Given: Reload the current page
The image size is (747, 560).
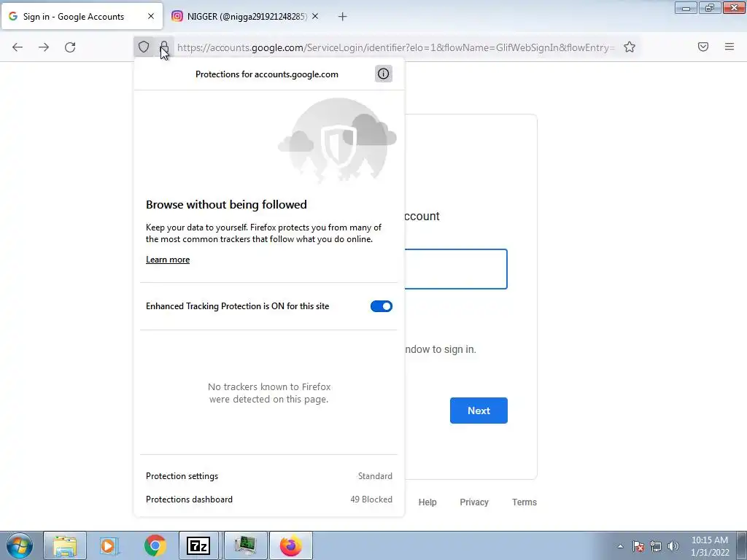Looking at the screenshot, I should pyautogui.click(x=70, y=47).
